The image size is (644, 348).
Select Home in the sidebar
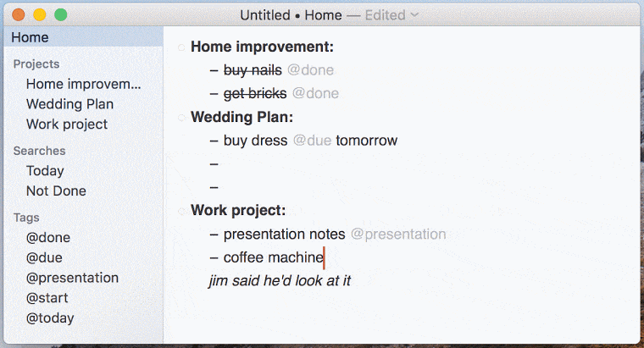[x=83, y=37]
